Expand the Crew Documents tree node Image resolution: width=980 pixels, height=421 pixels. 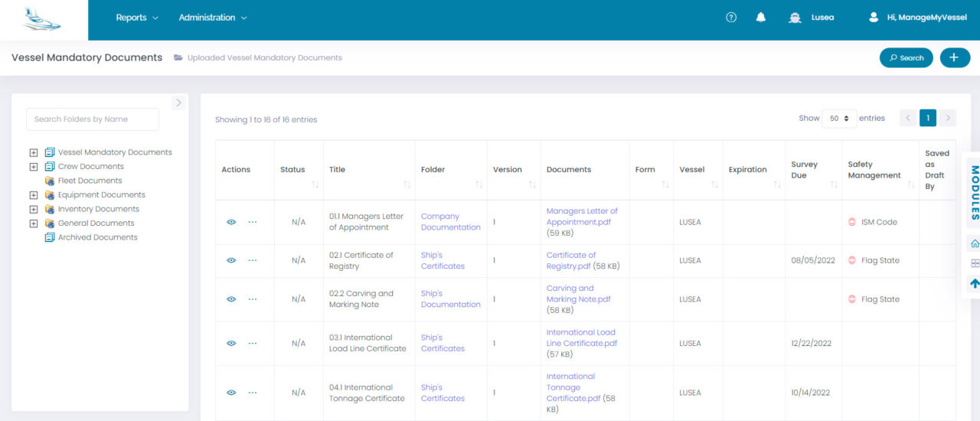(x=34, y=167)
